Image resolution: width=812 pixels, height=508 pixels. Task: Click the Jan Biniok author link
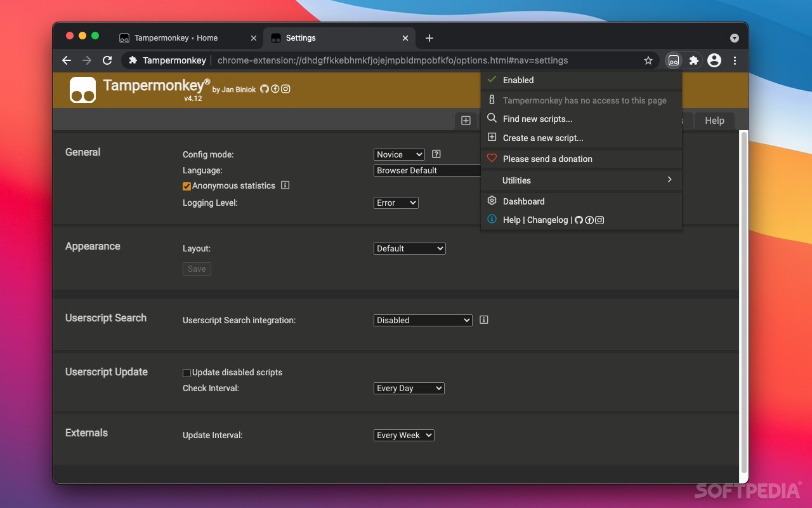(234, 90)
